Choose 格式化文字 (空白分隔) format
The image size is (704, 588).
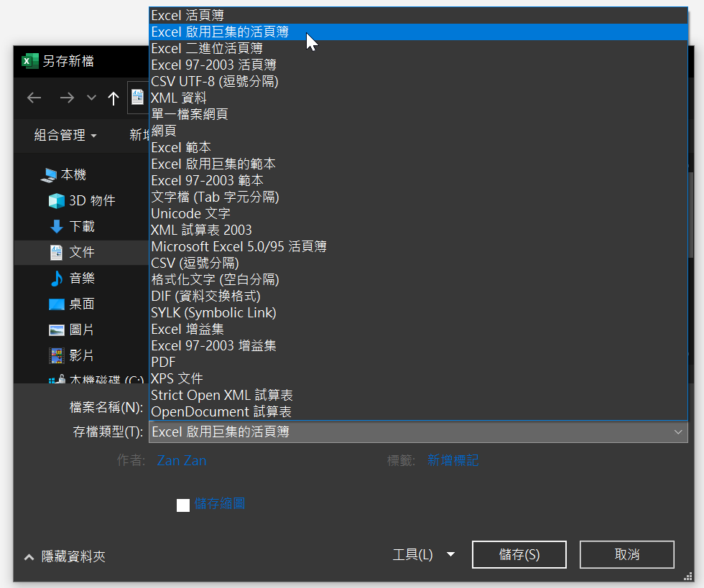pos(418,279)
